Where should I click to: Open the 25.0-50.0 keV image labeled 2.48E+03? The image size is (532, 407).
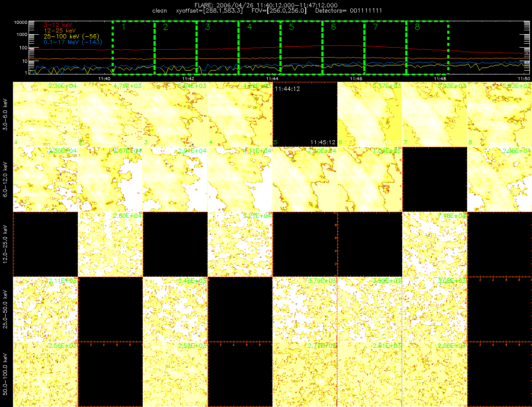tap(175, 309)
